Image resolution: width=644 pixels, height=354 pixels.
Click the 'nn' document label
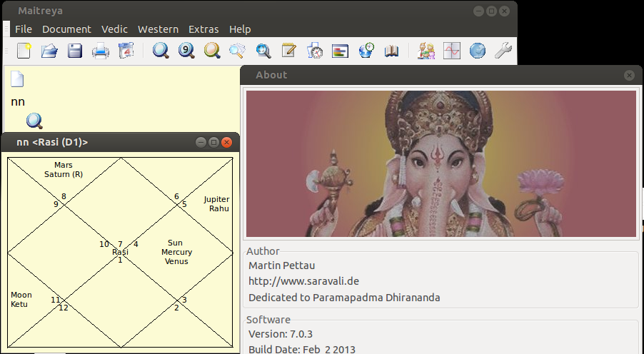coord(18,102)
